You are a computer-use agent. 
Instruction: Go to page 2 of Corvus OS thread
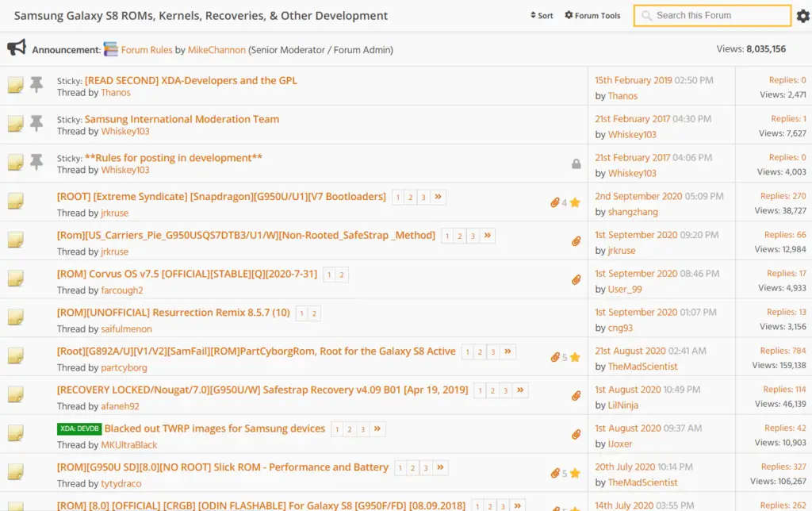coord(342,275)
